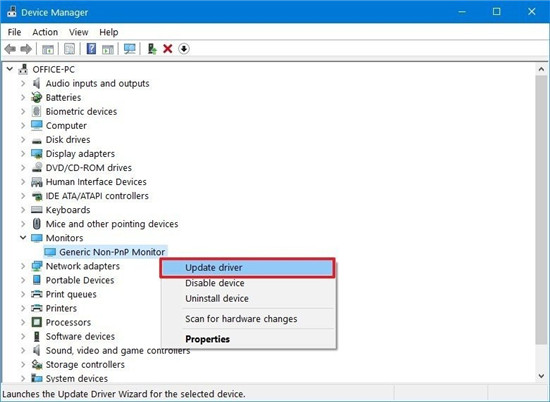
Task: Select the Keyboards tree item
Action: (x=68, y=210)
